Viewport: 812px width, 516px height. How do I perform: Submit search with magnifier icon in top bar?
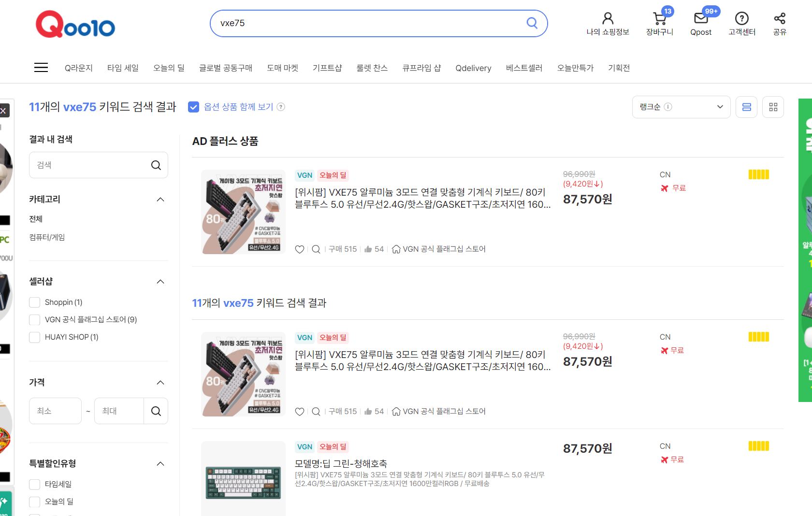click(x=532, y=23)
